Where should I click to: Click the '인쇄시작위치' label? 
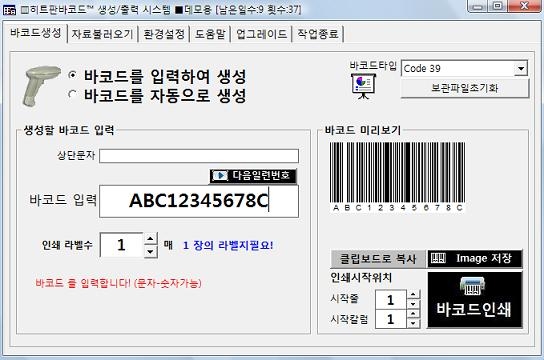click(361, 277)
